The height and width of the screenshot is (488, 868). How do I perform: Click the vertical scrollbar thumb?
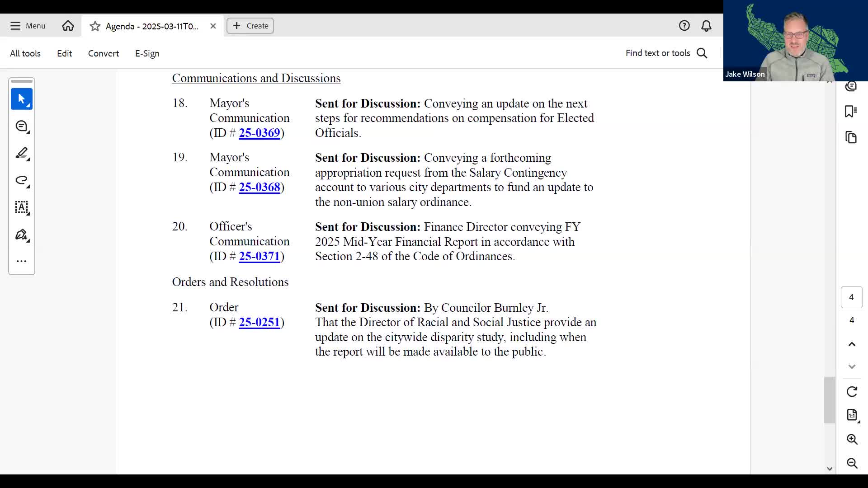[x=829, y=400]
